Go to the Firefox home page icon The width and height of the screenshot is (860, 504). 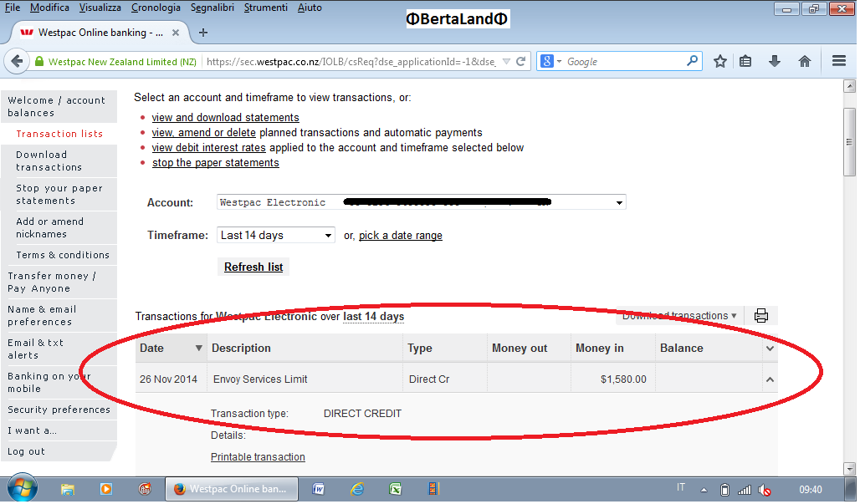(x=805, y=61)
